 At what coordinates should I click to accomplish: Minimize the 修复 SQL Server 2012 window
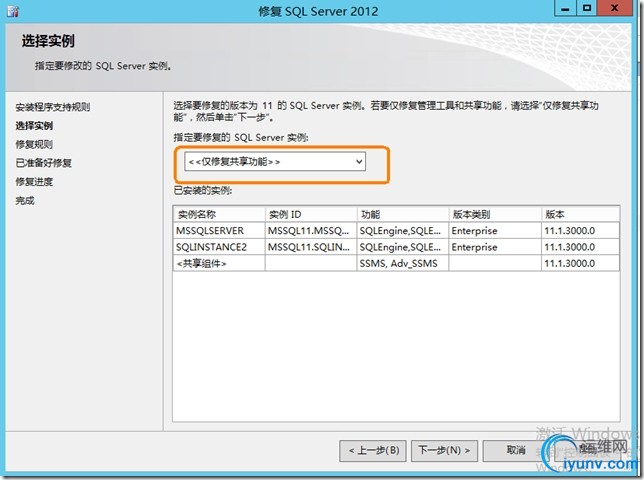566,9
